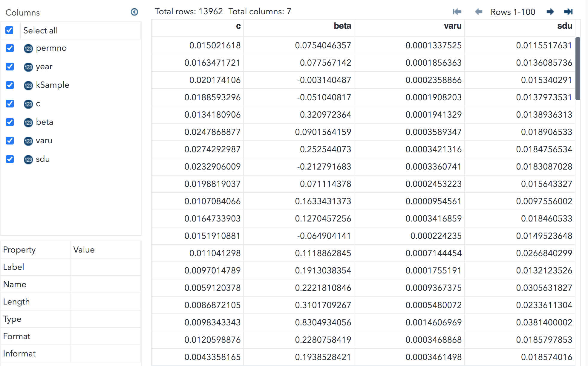The width and height of the screenshot is (588, 366).
Task: Select the kSample column name in list
Action: click(x=53, y=85)
